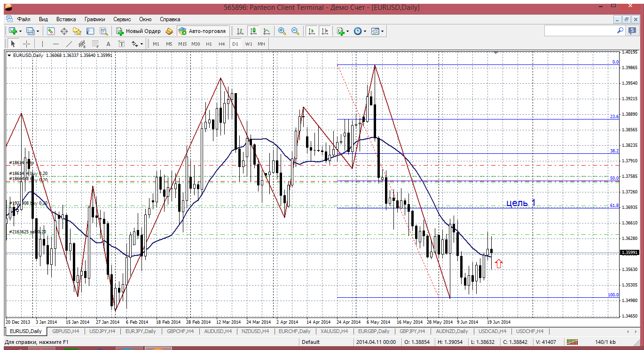
Task: Switch to the GBPUSD,H4 chart tab
Action: click(66, 331)
